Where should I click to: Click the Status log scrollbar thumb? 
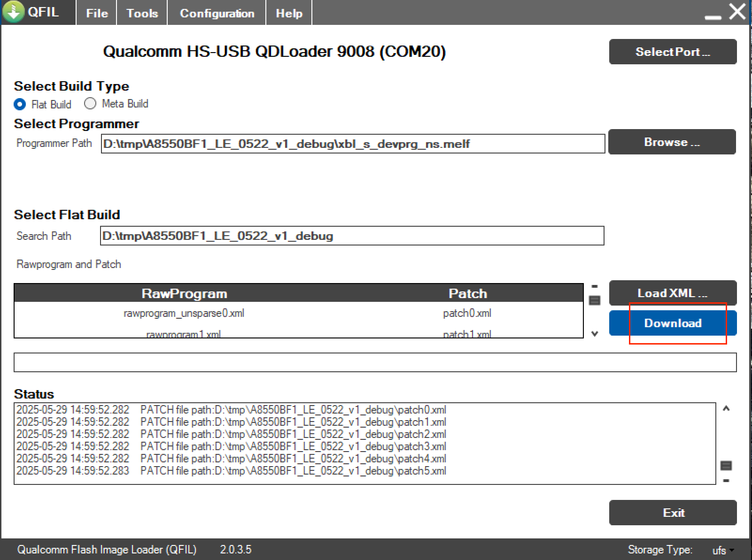(726, 466)
